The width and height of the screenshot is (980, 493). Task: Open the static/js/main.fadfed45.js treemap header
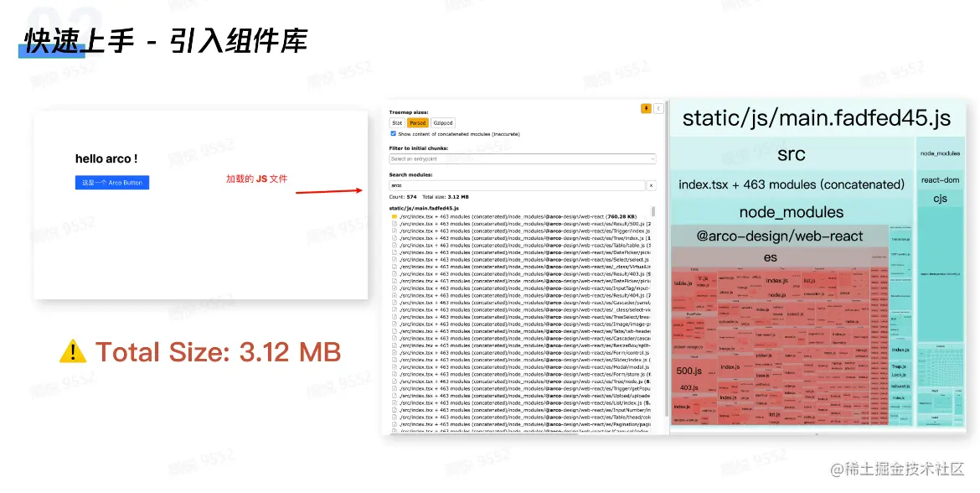817,117
